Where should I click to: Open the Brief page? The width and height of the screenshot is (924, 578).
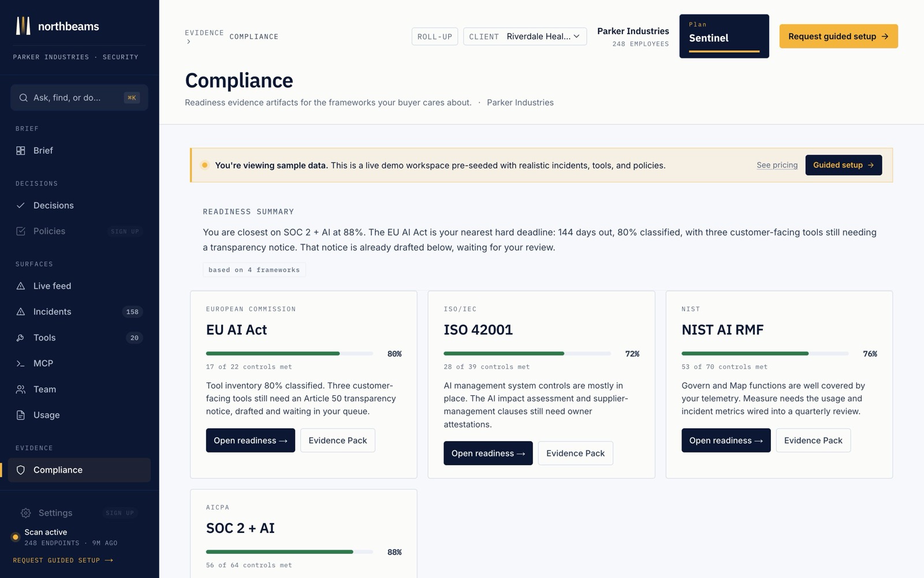79,150
